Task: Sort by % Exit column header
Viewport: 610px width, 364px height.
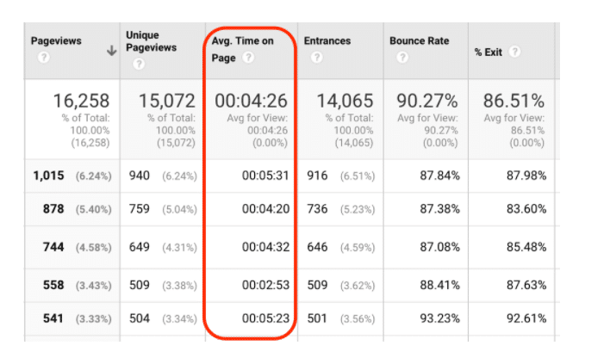Action: tap(489, 52)
